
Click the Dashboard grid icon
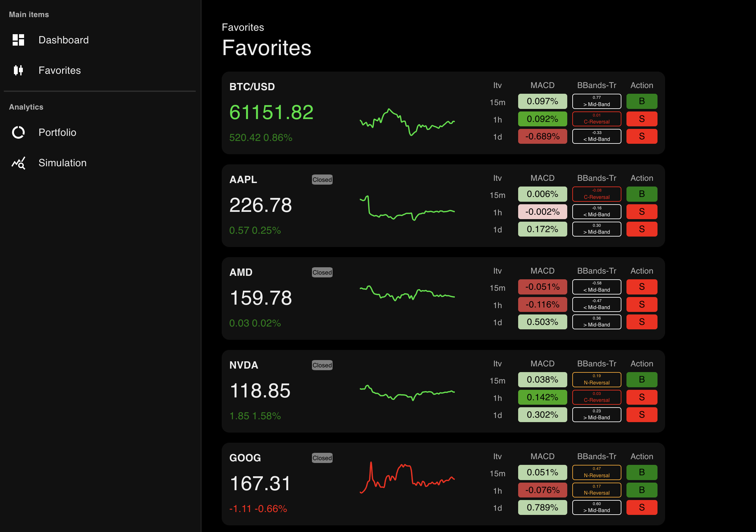tap(18, 40)
